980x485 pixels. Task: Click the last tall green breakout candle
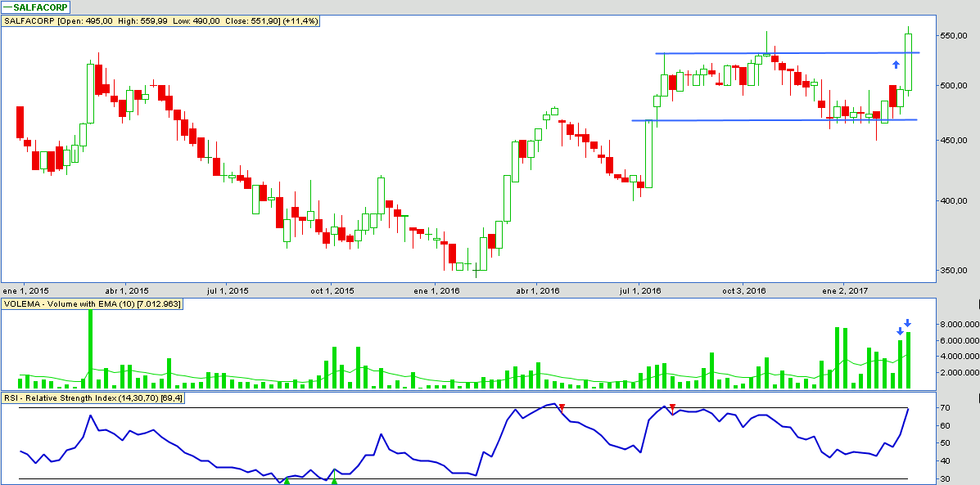pyautogui.click(x=908, y=62)
